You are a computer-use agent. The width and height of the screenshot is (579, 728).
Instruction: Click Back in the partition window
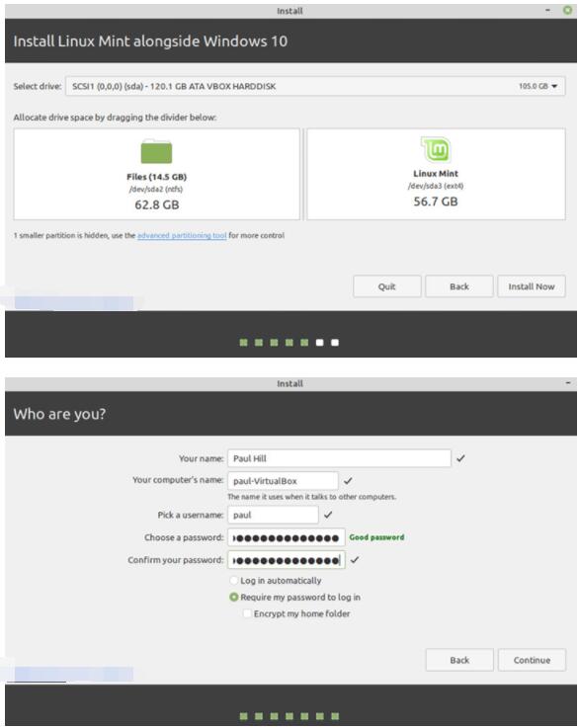[x=459, y=286]
